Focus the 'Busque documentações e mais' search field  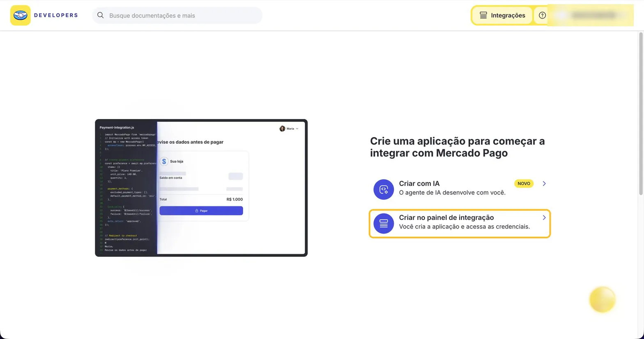tap(177, 15)
